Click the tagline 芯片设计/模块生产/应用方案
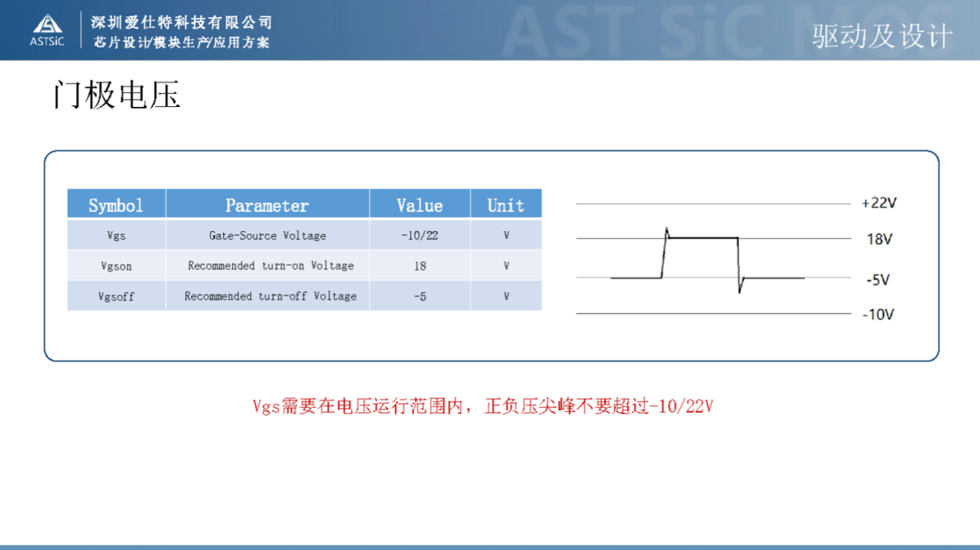 (x=181, y=42)
